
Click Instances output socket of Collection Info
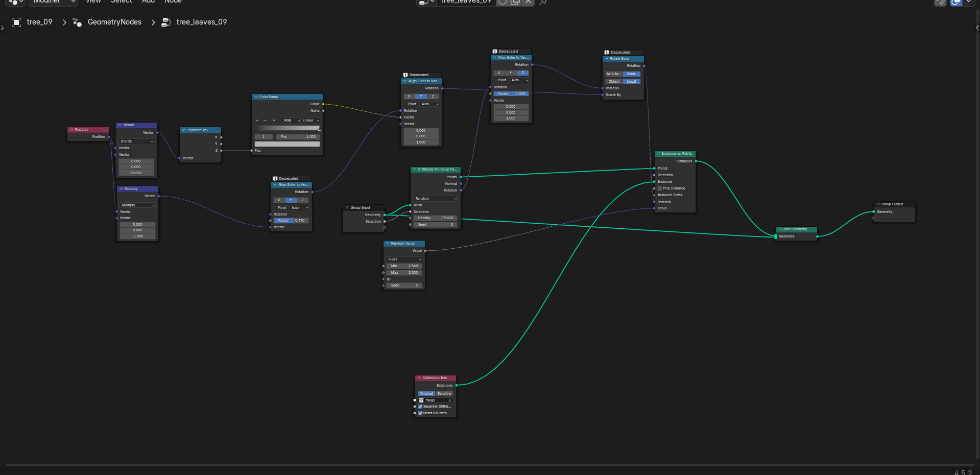pyautogui.click(x=457, y=385)
